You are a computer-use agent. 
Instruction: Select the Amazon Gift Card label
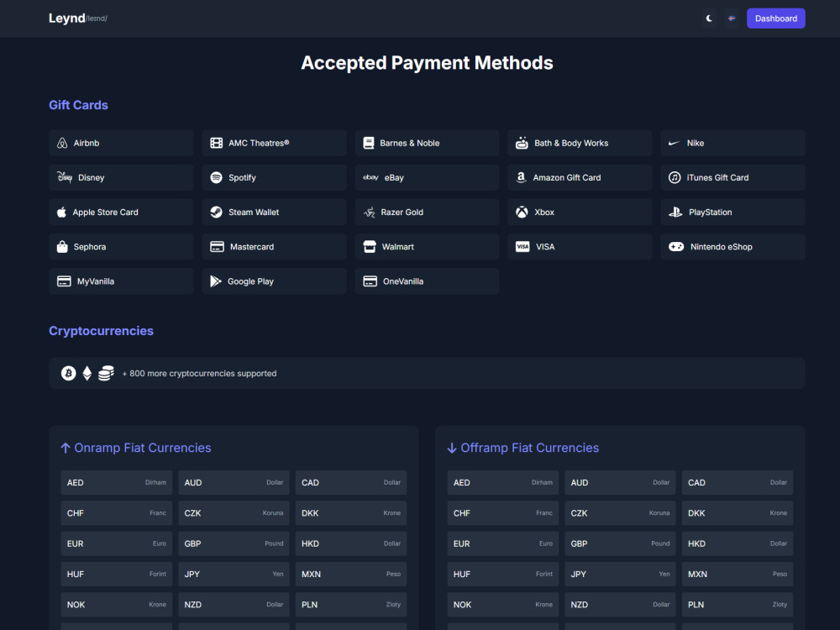(x=567, y=177)
